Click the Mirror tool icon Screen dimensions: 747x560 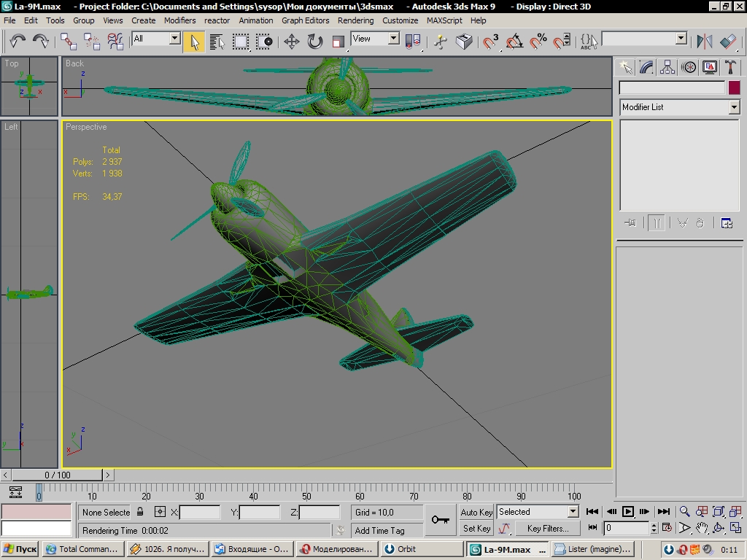pos(704,42)
